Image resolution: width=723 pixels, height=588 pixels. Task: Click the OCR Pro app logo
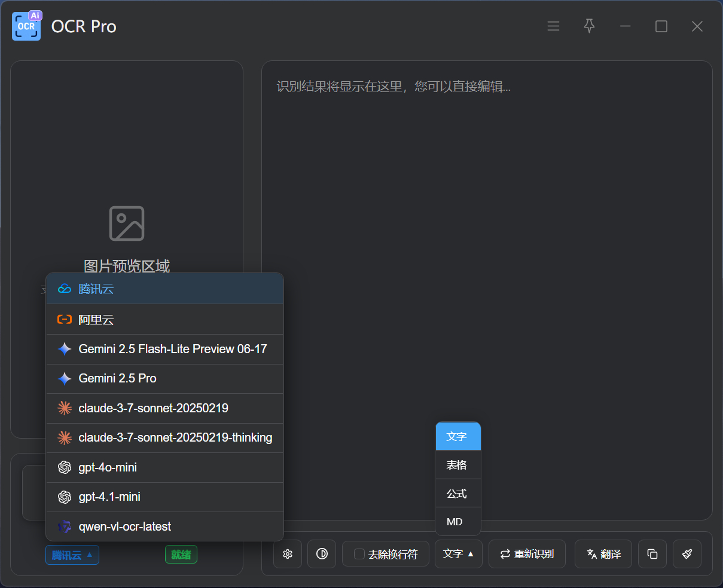26,26
